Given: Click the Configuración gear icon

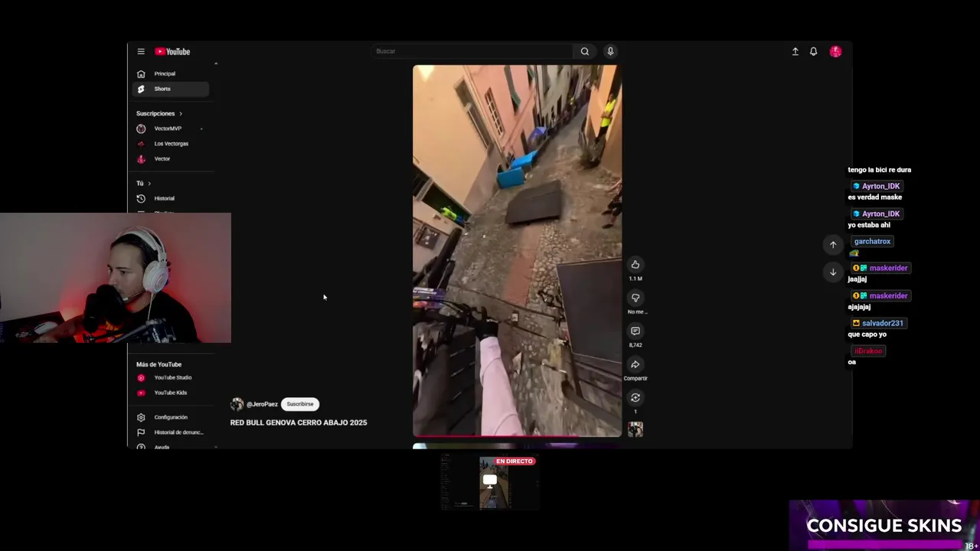Looking at the screenshot, I should (141, 417).
